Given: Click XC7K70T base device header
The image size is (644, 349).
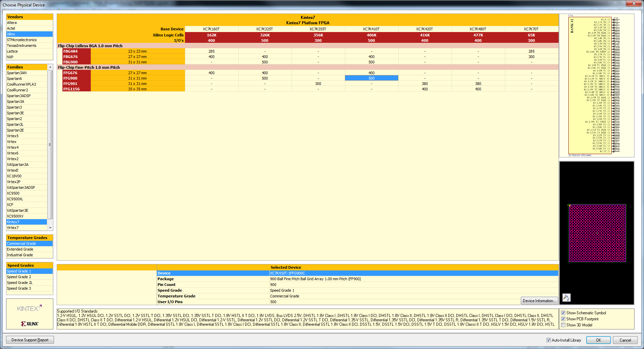Looking at the screenshot, I should click(x=531, y=29).
